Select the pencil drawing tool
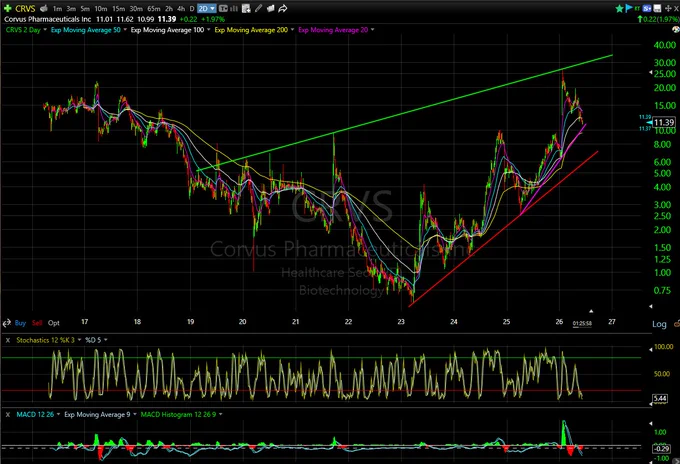This screenshot has height=464, width=680. 258,8
